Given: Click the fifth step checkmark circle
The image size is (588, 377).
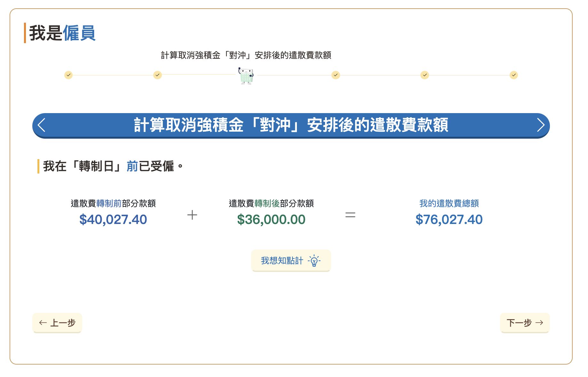Looking at the screenshot, I should pos(425,75).
